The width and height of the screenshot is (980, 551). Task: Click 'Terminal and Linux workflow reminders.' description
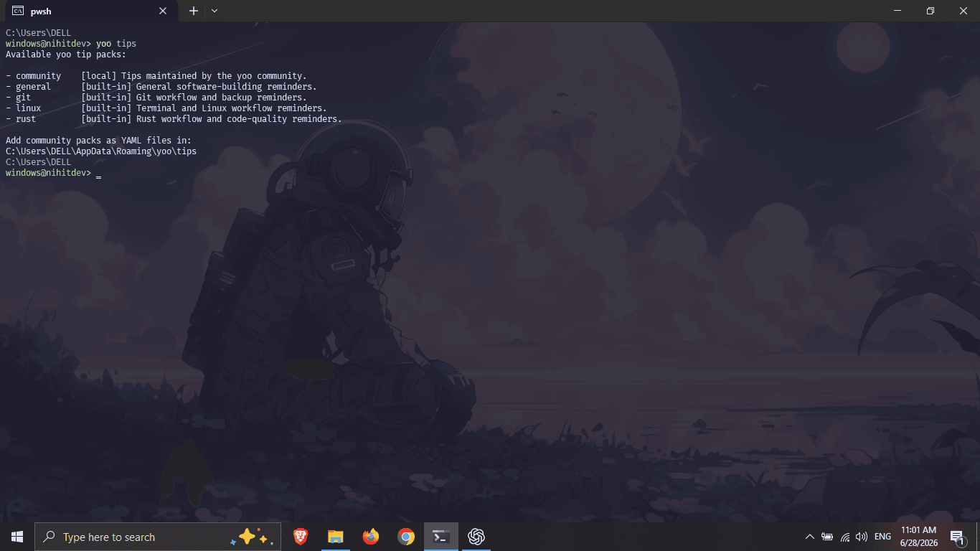pos(232,108)
